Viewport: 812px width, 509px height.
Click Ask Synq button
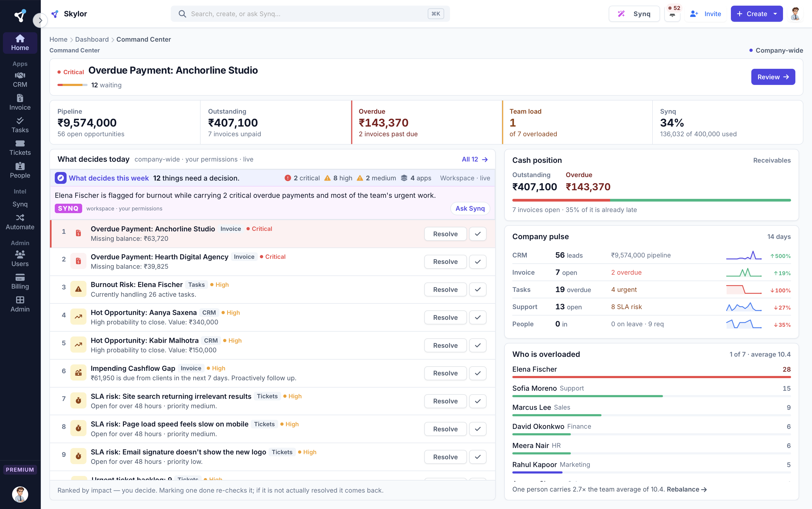click(x=470, y=208)
